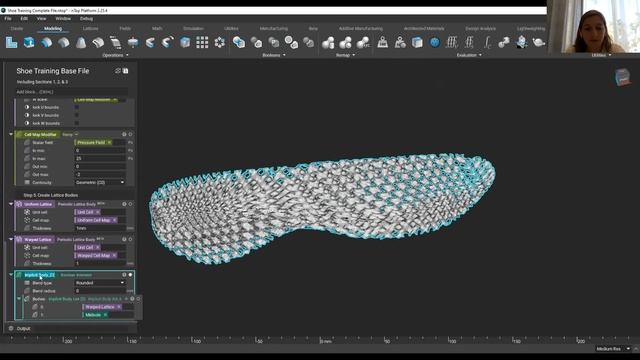The image size is (640, 360).
Task: Click the blue sphere Evaluation icon
Action: [x=435, y=42]
